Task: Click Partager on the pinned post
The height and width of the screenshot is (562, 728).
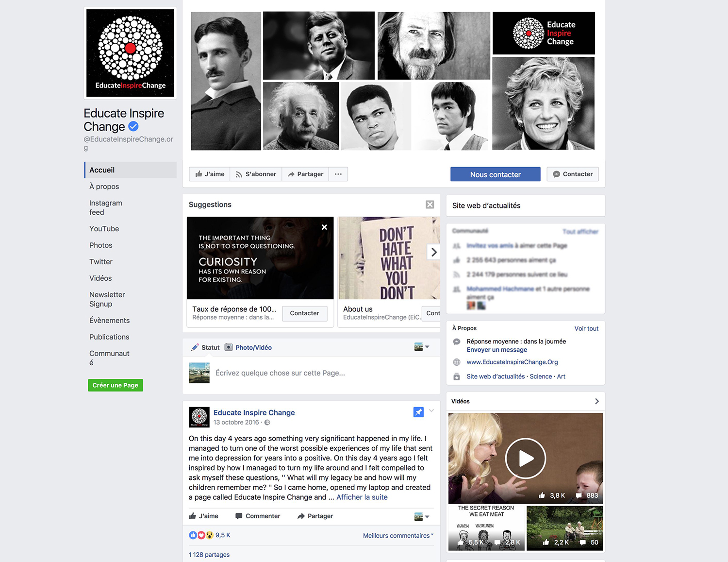Action: [x=315, y=516]
